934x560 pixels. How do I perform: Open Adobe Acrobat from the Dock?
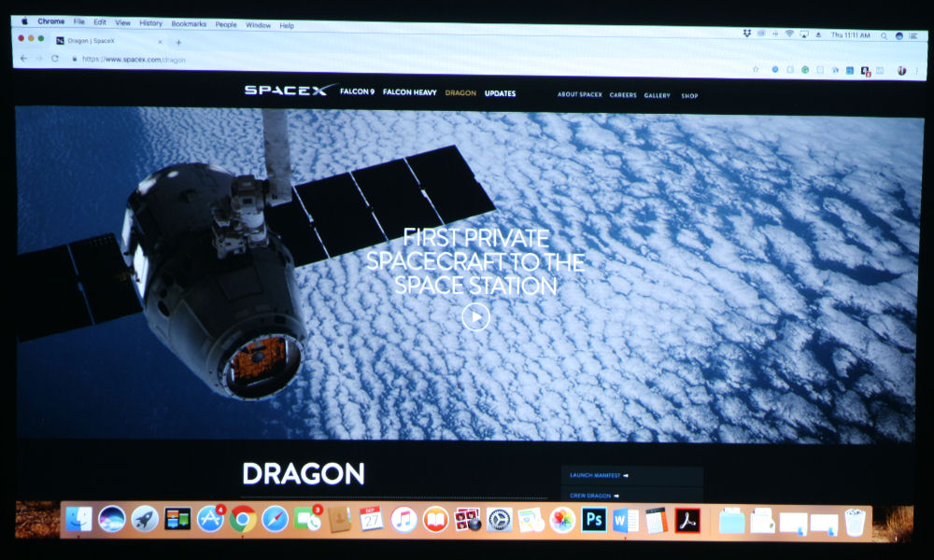point(687,520)
